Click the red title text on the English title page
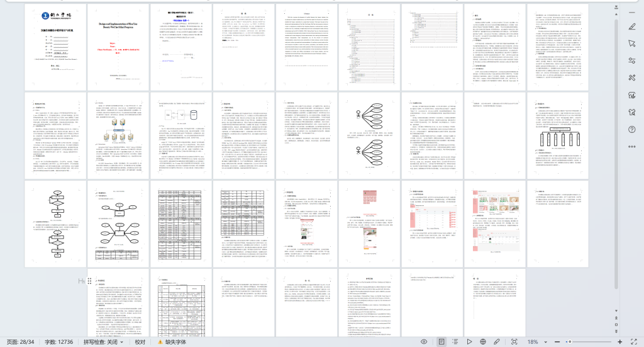The image size is (644, 347). 118,48
